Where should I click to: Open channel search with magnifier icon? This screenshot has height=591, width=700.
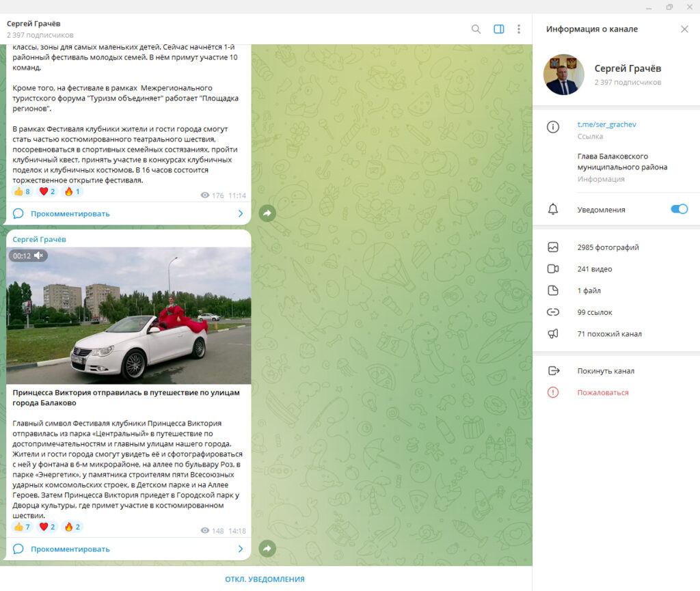click(x=476, y=29)
